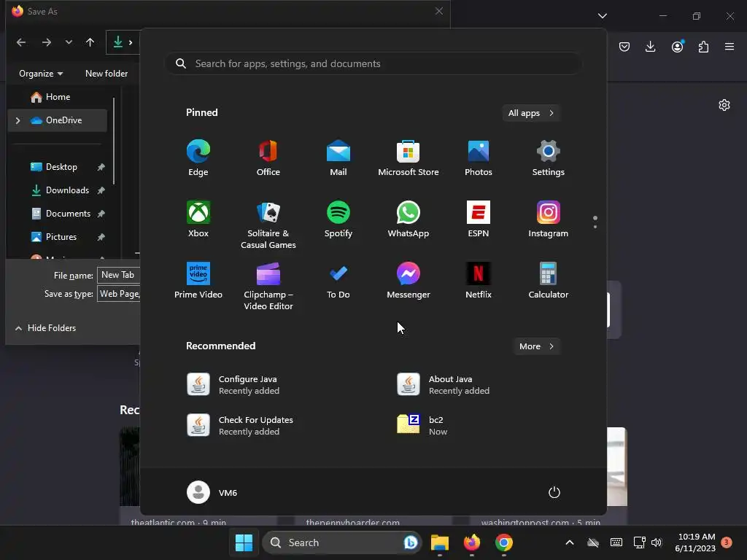Open the Edge pinned app
Image resolution: width=747 pixels, height=560 pixels.
[198, 158]
